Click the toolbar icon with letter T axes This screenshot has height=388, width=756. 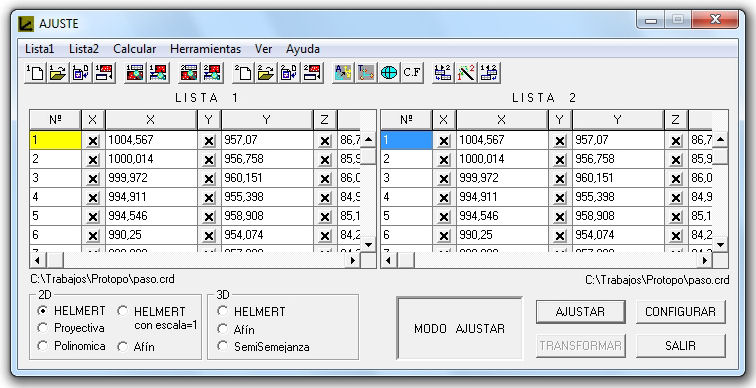click(366, 73)
